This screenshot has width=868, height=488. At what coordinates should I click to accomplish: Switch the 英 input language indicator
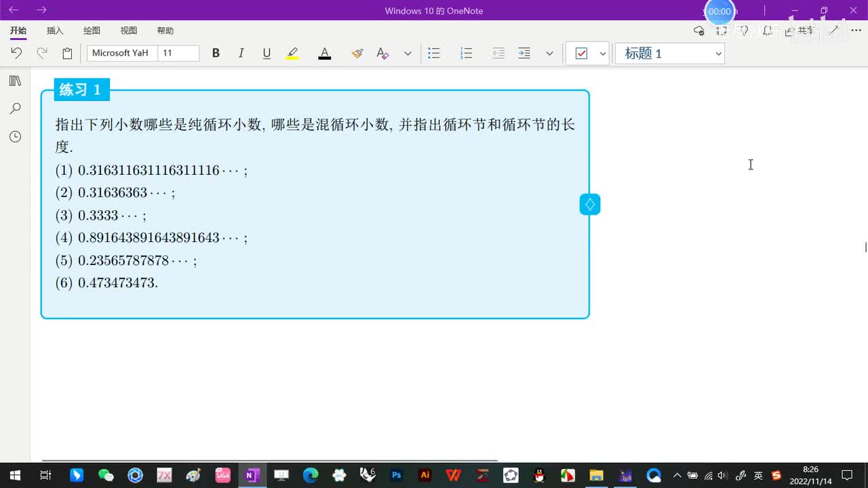758,475
